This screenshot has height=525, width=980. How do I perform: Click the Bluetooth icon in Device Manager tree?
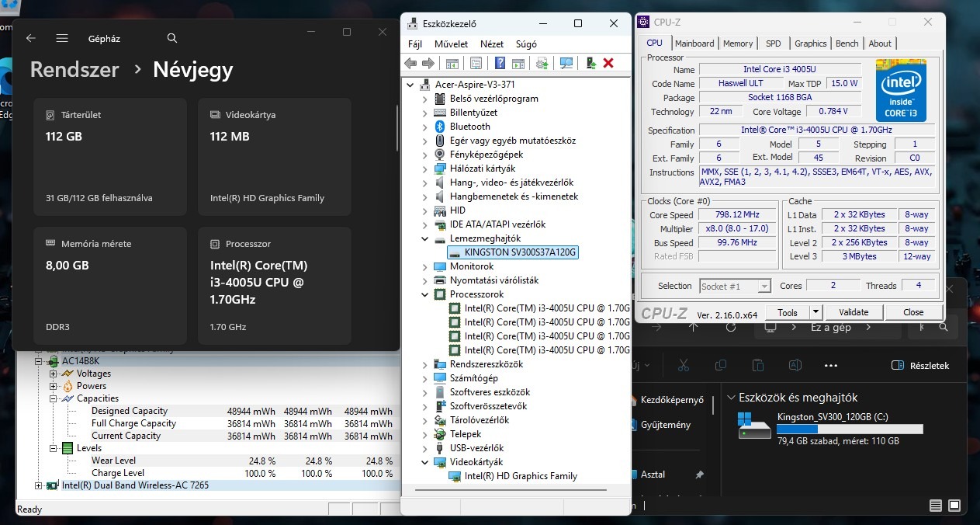coord(439,127)
